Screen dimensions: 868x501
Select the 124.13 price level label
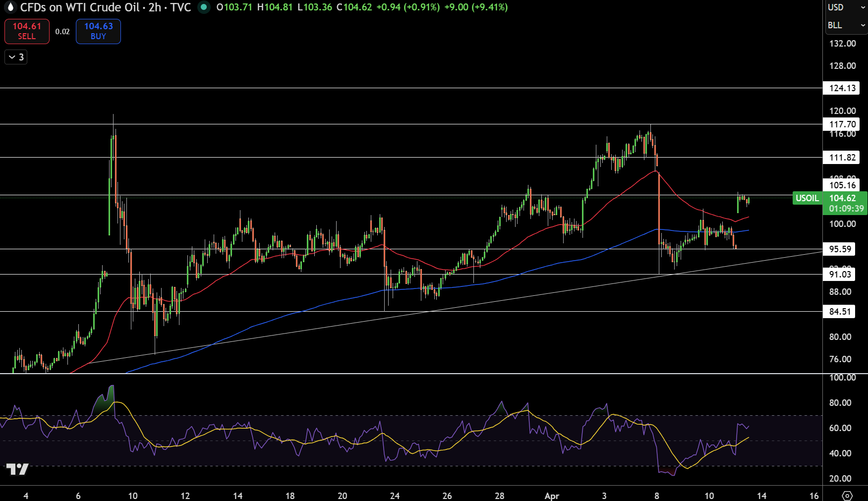[841, 88]
